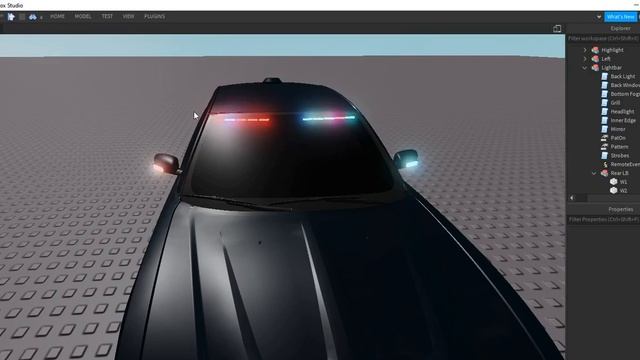The width and height of the screenshot is (640, 360).
Task: Click the binoculars find icon in top toolbar
Action: pos(33,17)
